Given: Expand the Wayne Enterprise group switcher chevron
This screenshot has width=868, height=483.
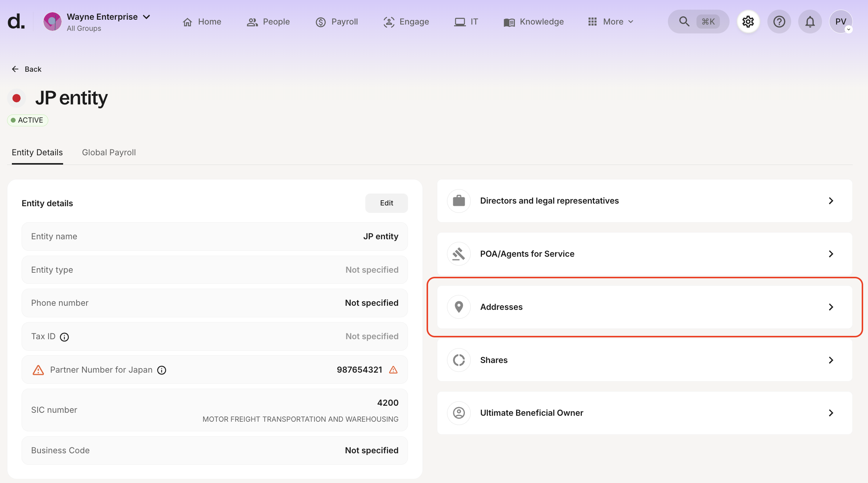Looking at the screenshot, I should click(147, 17).
